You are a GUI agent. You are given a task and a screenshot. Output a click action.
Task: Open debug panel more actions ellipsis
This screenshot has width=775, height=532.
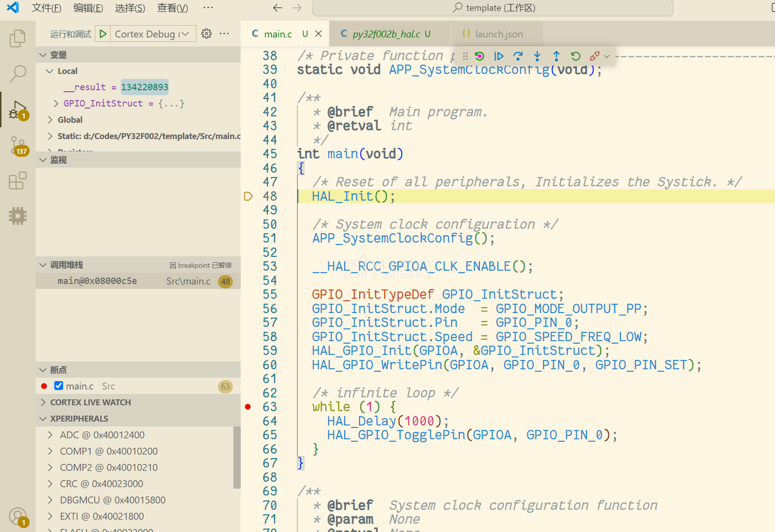[x=224, y=34]
